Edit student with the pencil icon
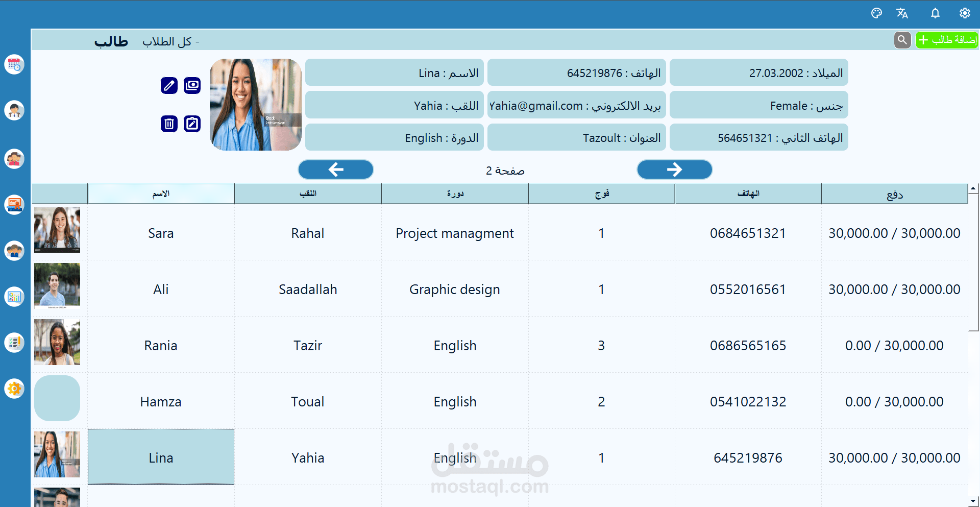 [169, 85]
